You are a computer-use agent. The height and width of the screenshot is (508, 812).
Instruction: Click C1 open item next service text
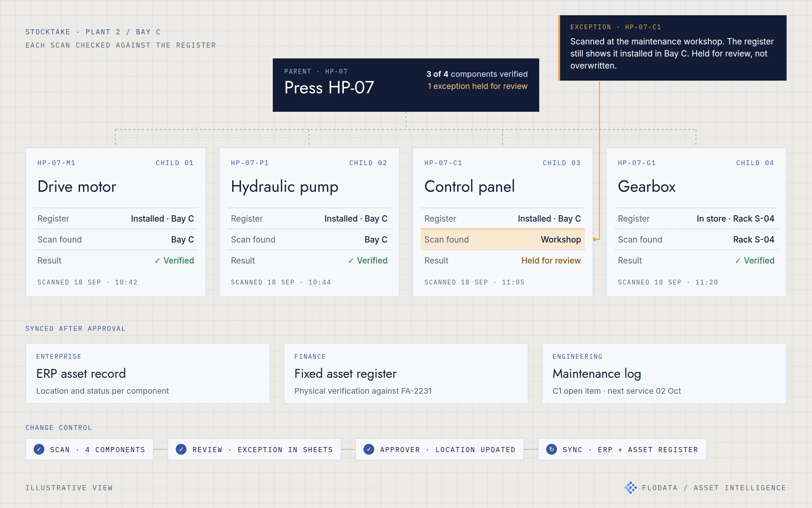pyautogui.click(x=616, y=391)
